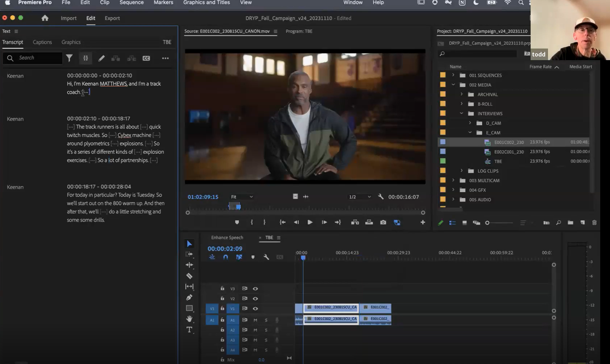Screen dimensions: 610x364
Task: Expand the 001 SEQUENCES bin
Action: click(x=453, y=75)
